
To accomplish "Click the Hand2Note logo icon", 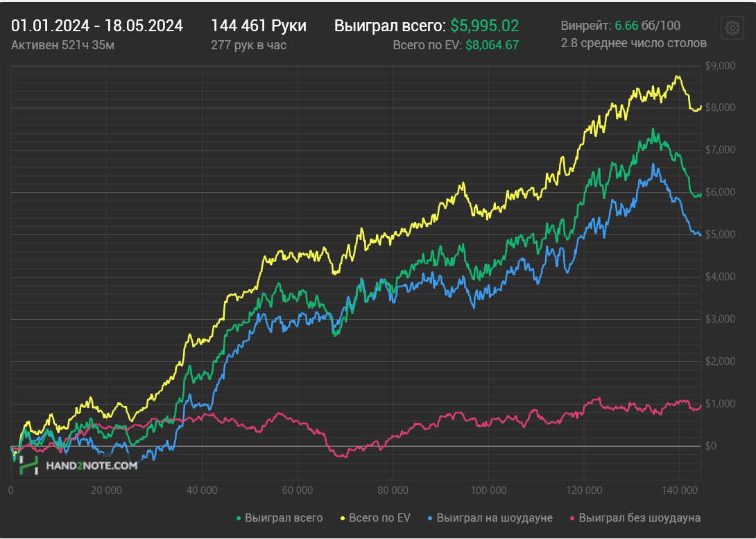I will [x=29, y=464].
